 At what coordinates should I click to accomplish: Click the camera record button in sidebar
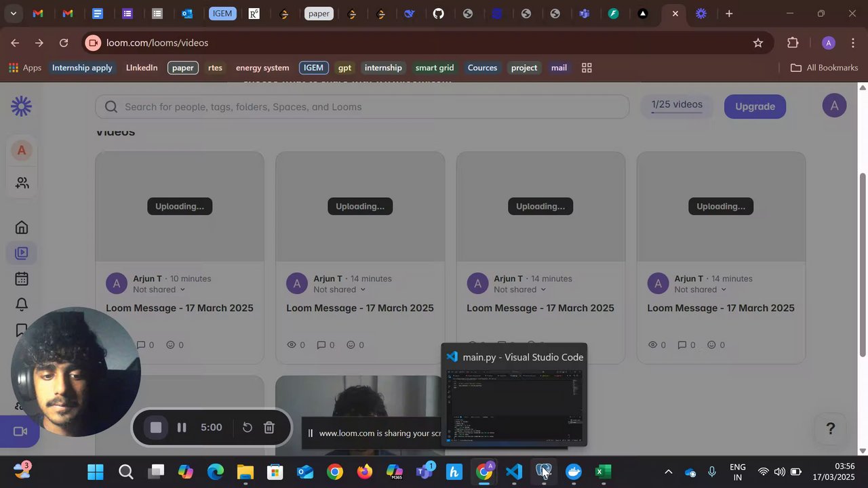[x=20, y=432]
